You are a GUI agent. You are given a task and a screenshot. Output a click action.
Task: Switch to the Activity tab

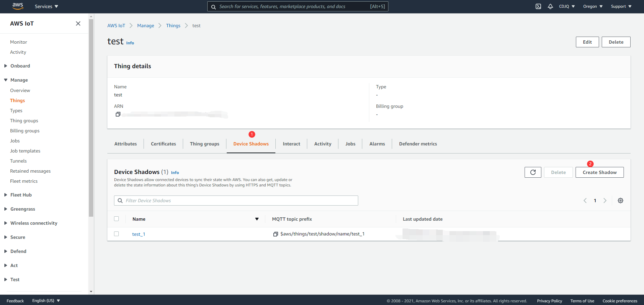pyautogui.click(x=323, y=144)
